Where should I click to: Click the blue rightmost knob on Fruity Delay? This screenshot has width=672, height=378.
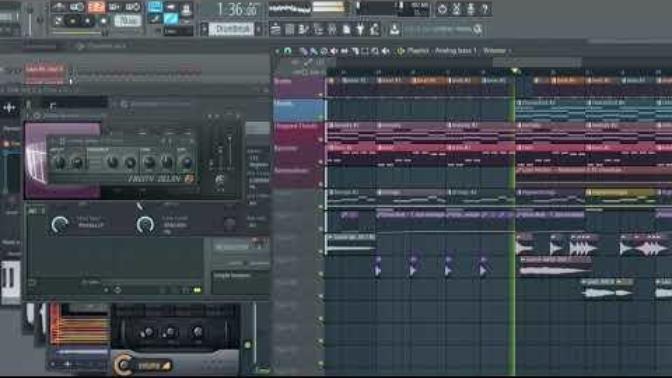click(x=186, y=162)
